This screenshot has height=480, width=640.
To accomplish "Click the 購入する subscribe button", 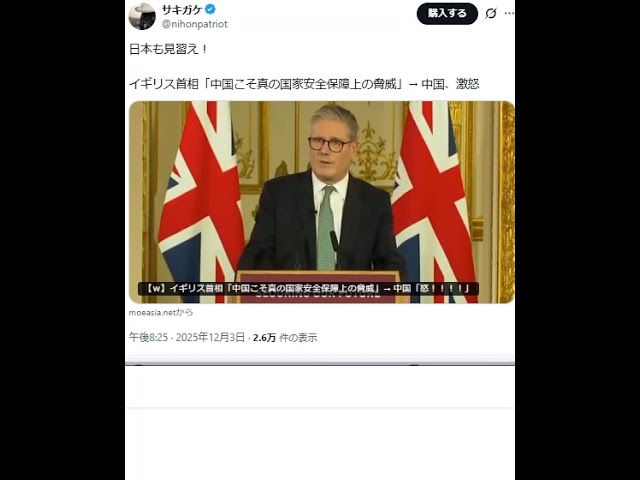I will tap(447, 13).
